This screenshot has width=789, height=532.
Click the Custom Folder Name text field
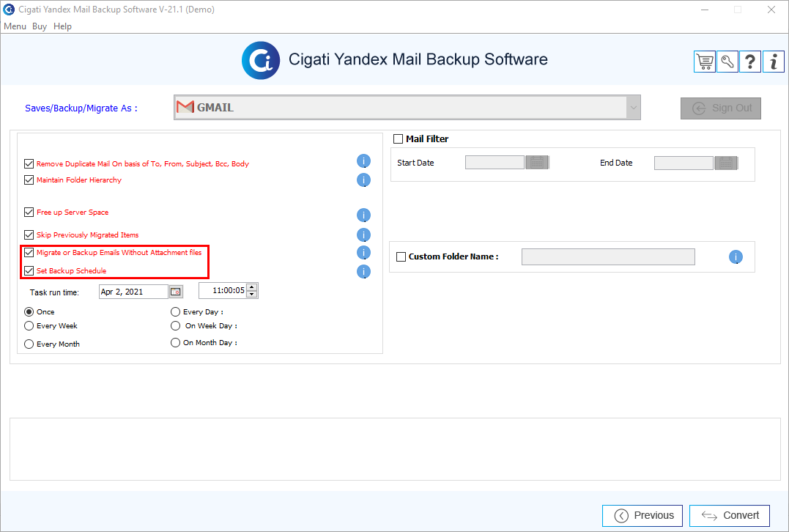pos(608,256)
